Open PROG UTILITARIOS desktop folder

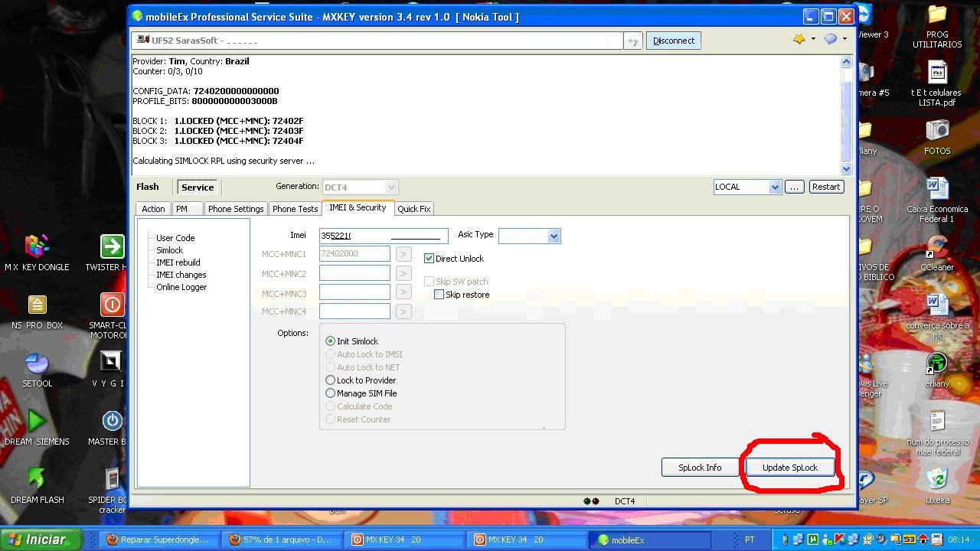937,26
